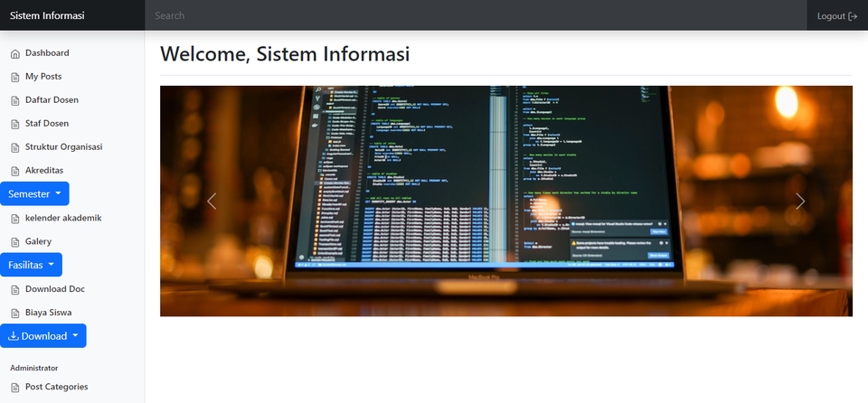Open kelender akademik

pos(63,218)
